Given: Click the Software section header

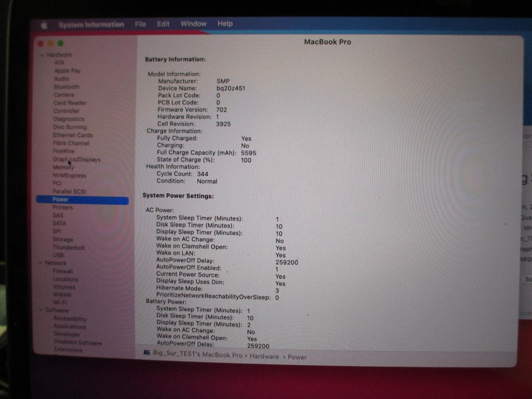Looking at the screenshot, I should point(57,310).
